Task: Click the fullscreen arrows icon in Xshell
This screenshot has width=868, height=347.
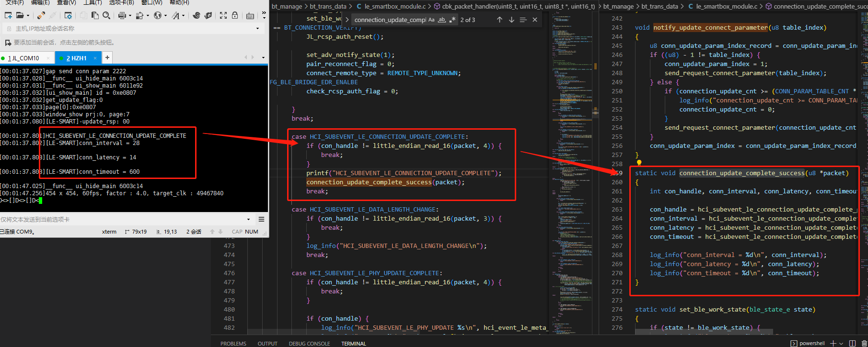Action: coord(223,15)
